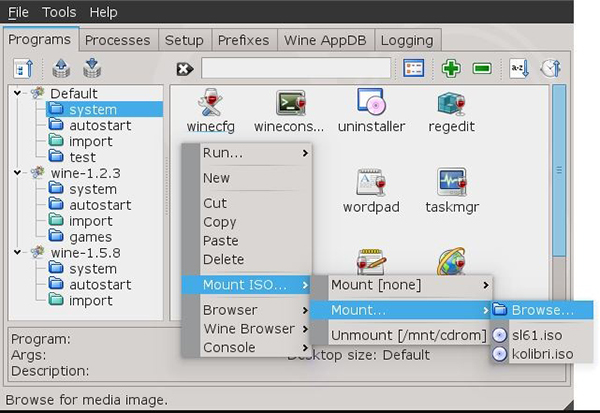Click the globe browser icon below taskmgr

click(452, 261)
